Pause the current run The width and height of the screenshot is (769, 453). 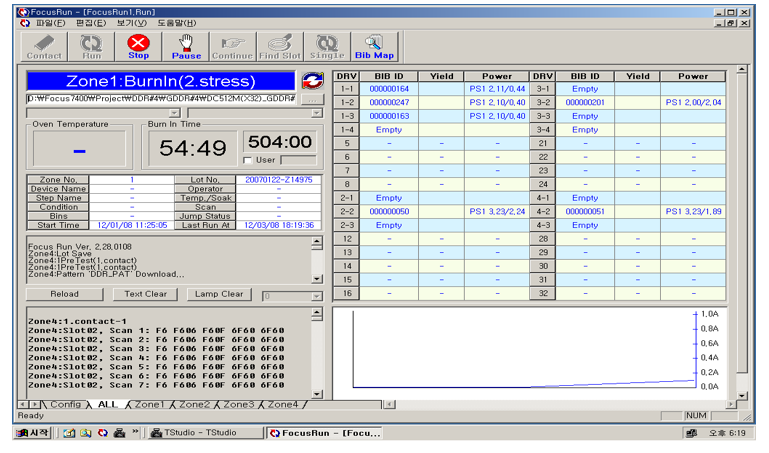point(186,48)
